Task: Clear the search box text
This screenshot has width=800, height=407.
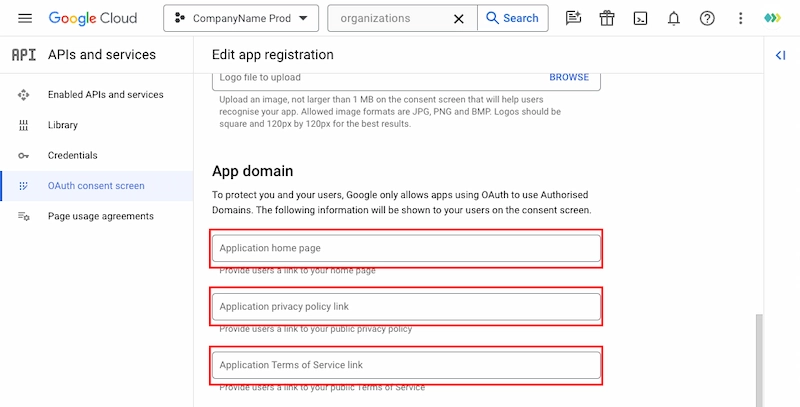Action: click(459, 19)
